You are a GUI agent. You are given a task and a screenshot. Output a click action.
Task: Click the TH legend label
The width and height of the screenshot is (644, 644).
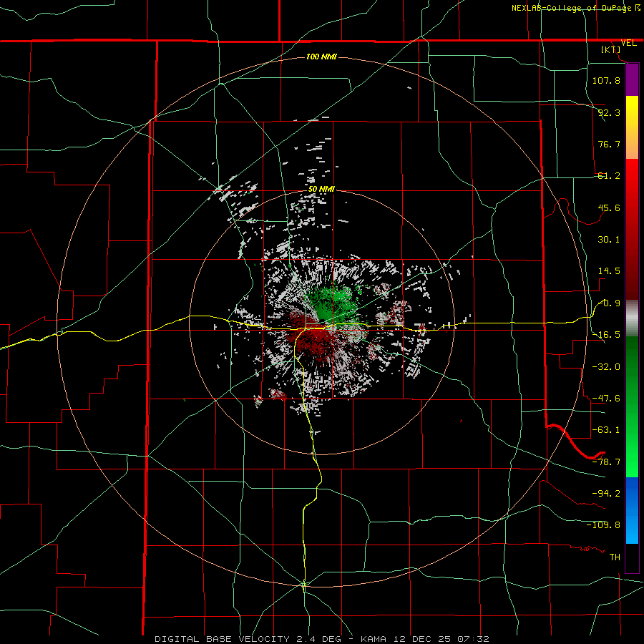(x=615, y=557)
